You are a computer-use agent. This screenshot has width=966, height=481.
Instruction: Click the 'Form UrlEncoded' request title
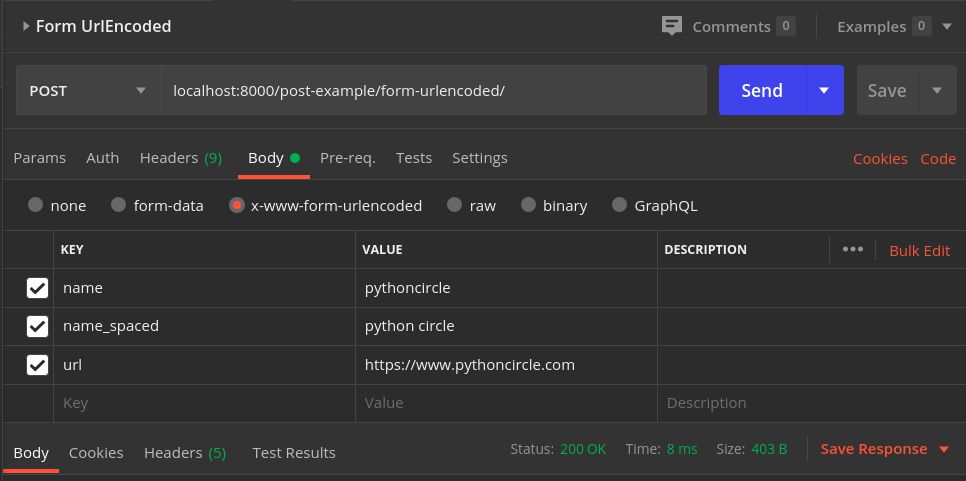104,26
